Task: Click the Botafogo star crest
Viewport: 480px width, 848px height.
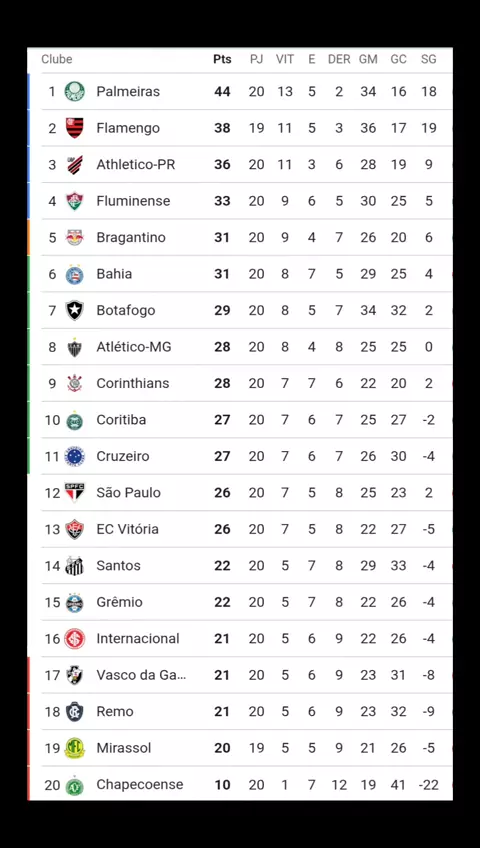Action: click(x=75, y=310)
